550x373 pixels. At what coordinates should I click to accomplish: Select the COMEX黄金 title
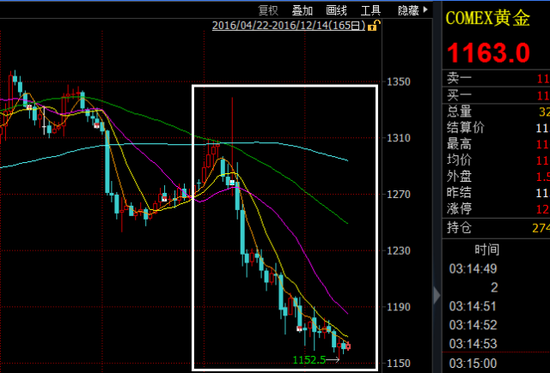488,18
